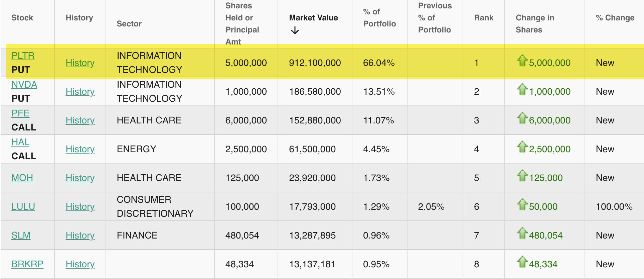This screenshot has width=644, height=279.
Task: View History for BRKRP
Action: [x=80, y=264]
